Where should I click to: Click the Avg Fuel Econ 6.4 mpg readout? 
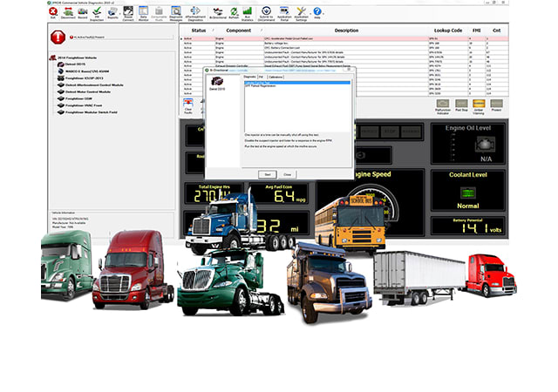pos(278,194)
